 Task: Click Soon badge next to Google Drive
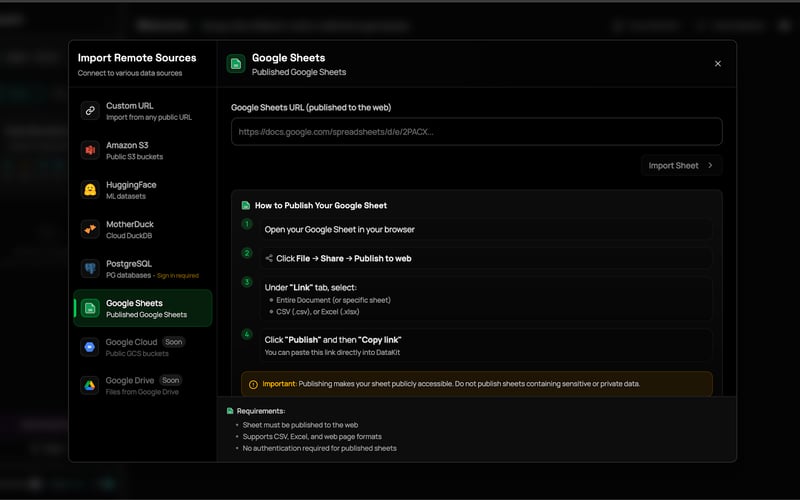click(x=170, y=380)
